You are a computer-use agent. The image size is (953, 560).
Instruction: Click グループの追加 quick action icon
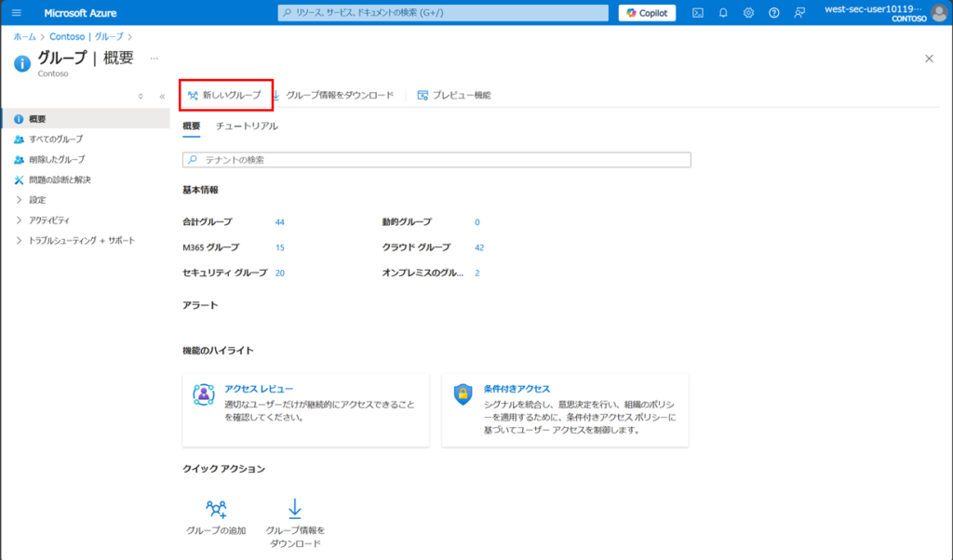[x=216, y=509]
